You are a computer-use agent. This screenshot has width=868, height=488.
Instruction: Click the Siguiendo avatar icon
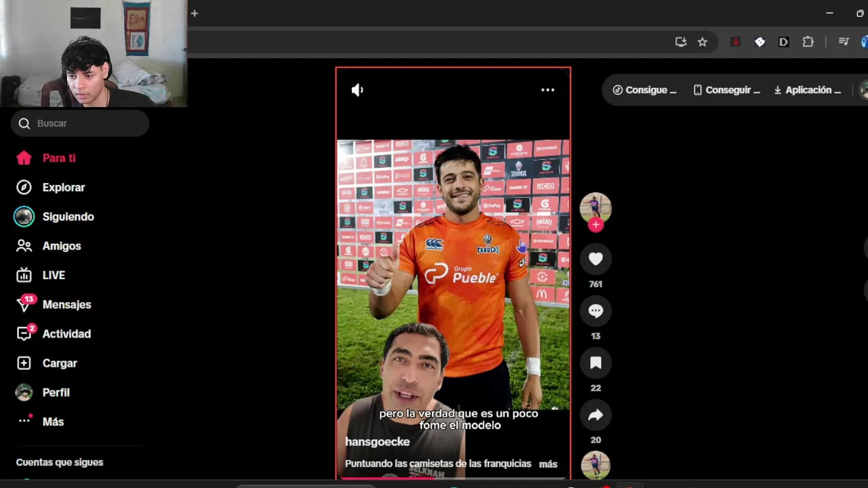point(24,216)
